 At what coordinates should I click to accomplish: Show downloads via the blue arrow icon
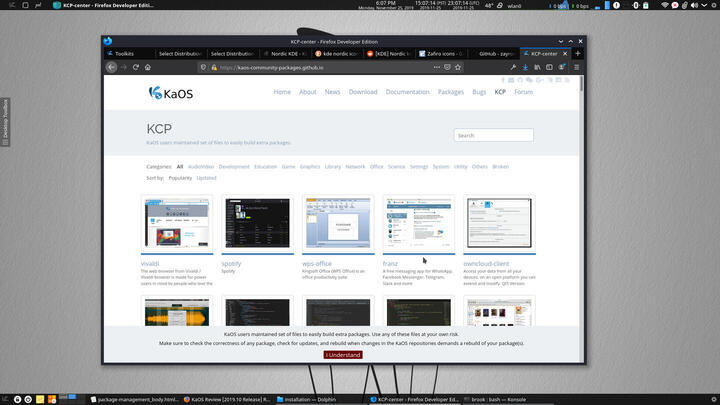point(525,67)
